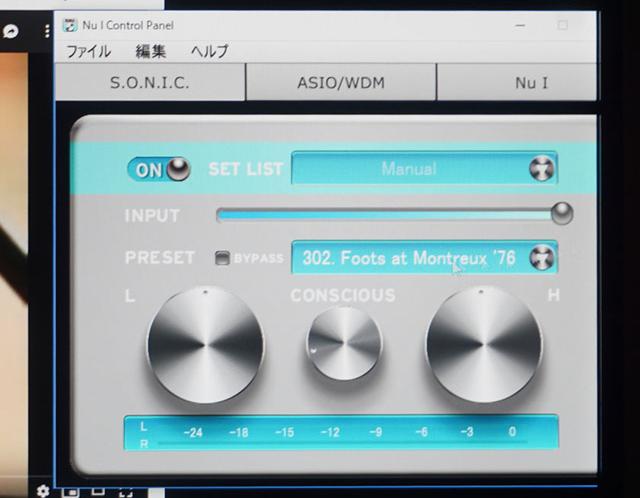Open the ヘルプ menu
This screenshot has width=640, height=498.
pos(210,51)
